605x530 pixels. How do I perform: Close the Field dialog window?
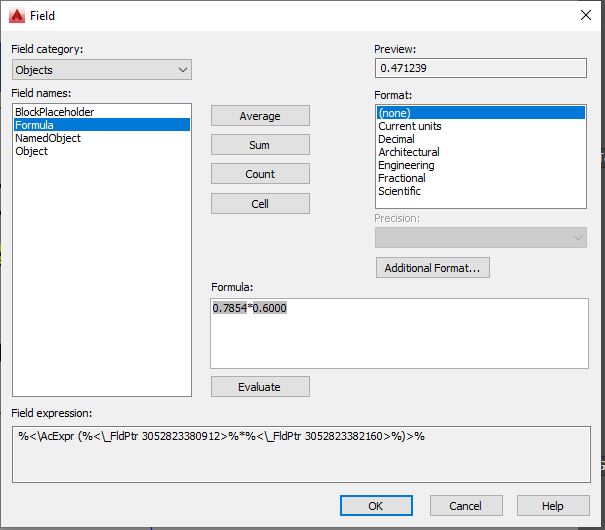coord(586,15)
